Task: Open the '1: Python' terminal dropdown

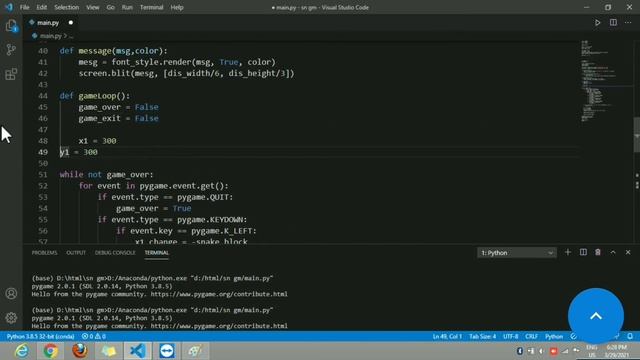Action: click(517, 253)
